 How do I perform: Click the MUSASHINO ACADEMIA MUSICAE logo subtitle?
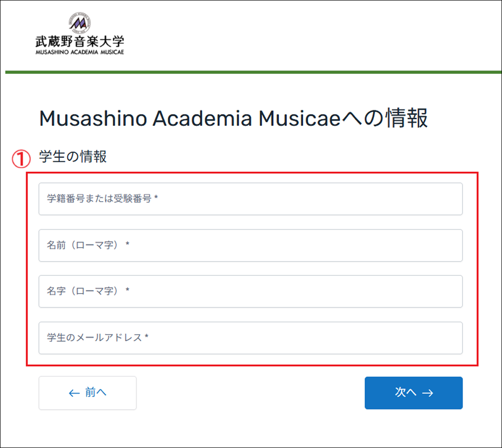(80, 52)
